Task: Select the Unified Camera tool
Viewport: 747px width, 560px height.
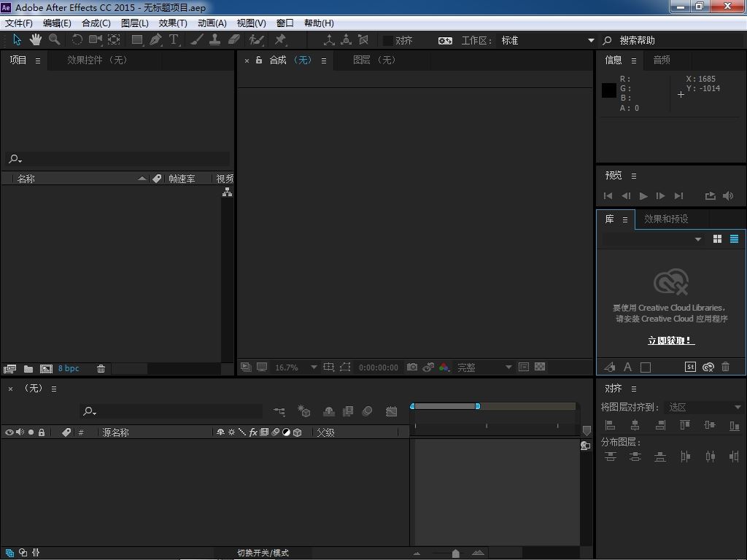Action: click(96, 39)
